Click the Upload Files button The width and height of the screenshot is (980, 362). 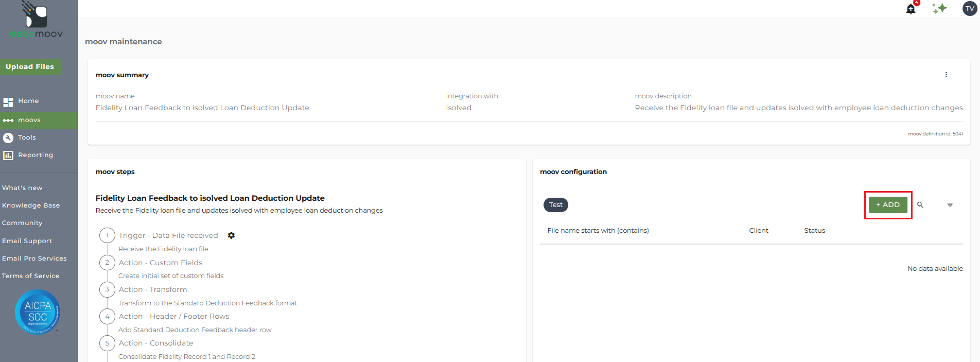pyautogui.click(x=30, y=66)
